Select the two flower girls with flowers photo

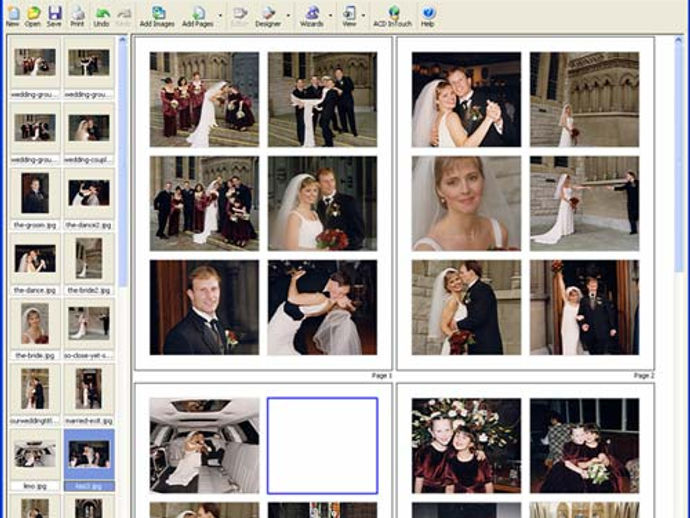pyautogui.click(x=466, y=445)
